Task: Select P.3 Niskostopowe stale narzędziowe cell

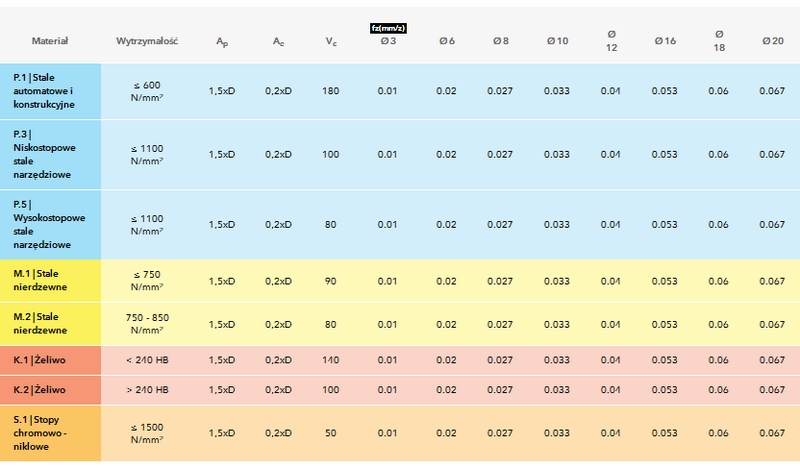Action: pyautogui.click(x=50, y=154)
